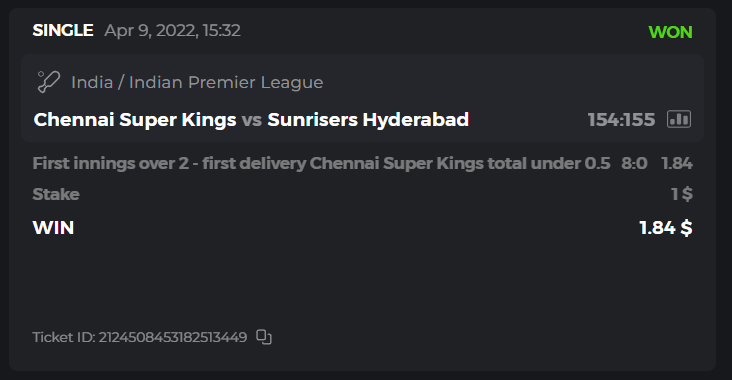Open Chennai Super Kings team name

coord(135,120)
